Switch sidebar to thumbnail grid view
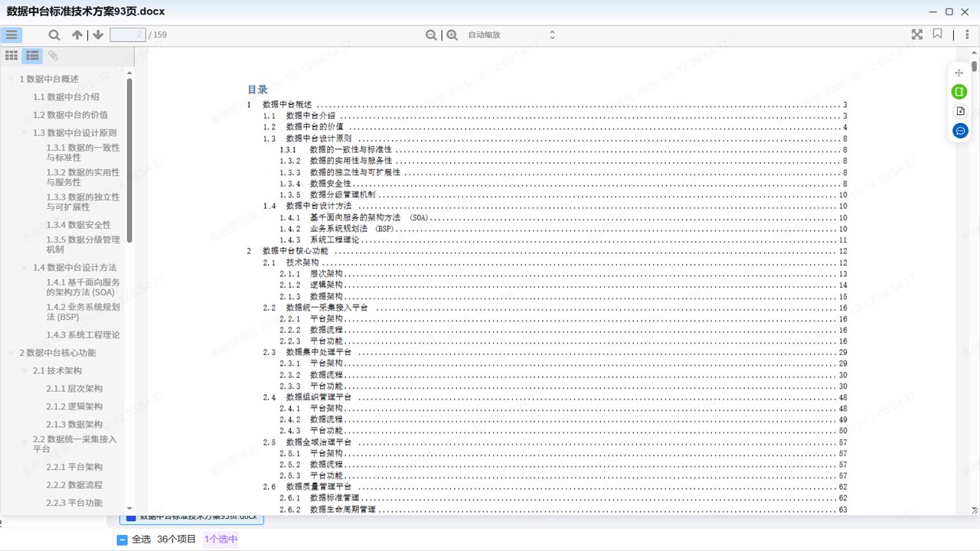Image resolution: width=980 pixels, height=551 pixels. (x=11, y=55)
